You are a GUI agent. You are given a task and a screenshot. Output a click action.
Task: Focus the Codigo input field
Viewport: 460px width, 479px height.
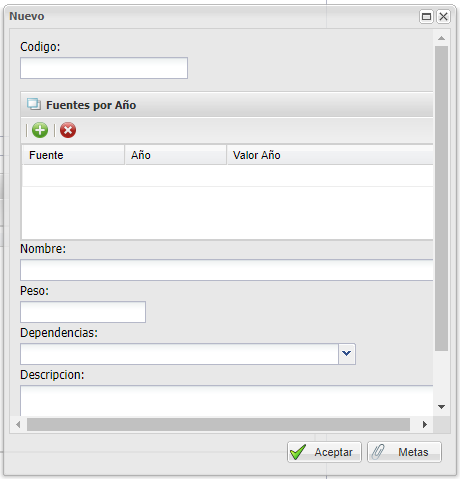(x=104, y=68)
